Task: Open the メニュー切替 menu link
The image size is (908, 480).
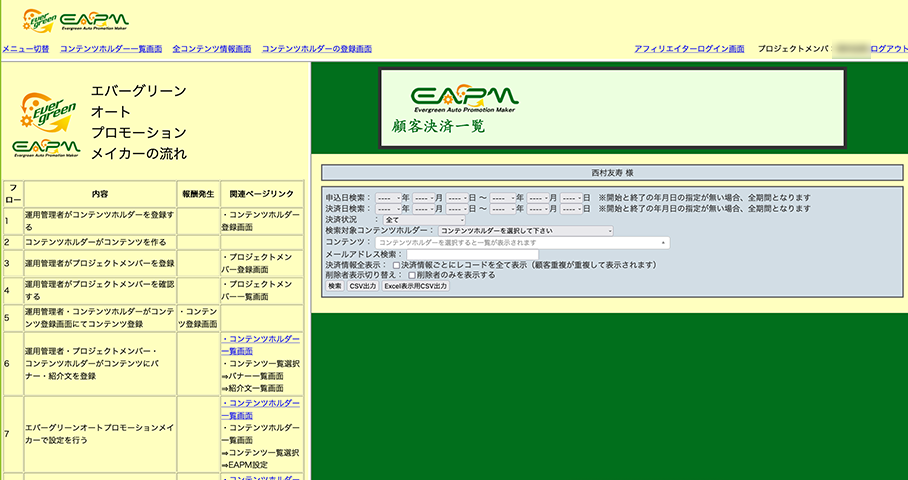Action: pos(26,48)
